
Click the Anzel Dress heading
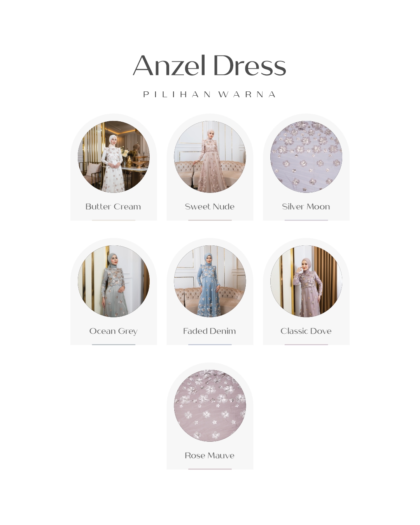[x=210, y=65]
